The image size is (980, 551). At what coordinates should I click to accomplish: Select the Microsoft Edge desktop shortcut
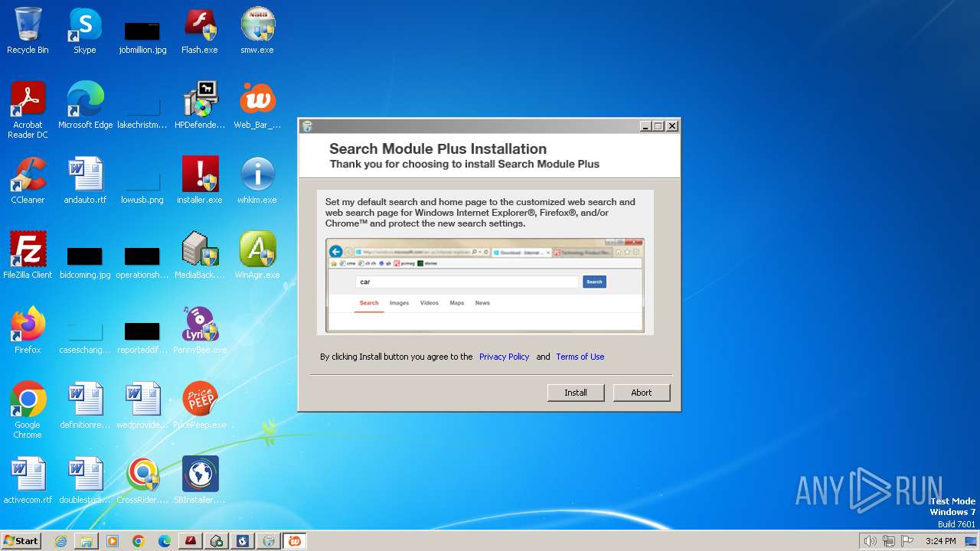tap(85, 106)
